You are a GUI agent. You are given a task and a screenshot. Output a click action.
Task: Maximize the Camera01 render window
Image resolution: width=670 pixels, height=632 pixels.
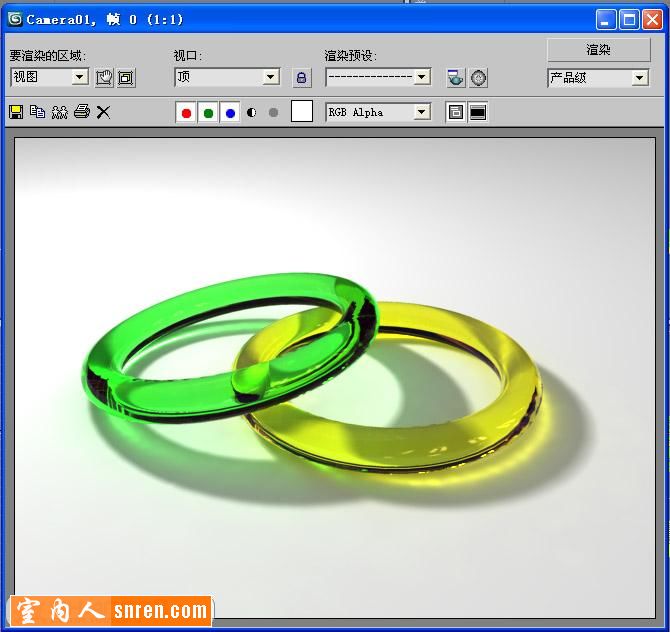click(629, 20)
